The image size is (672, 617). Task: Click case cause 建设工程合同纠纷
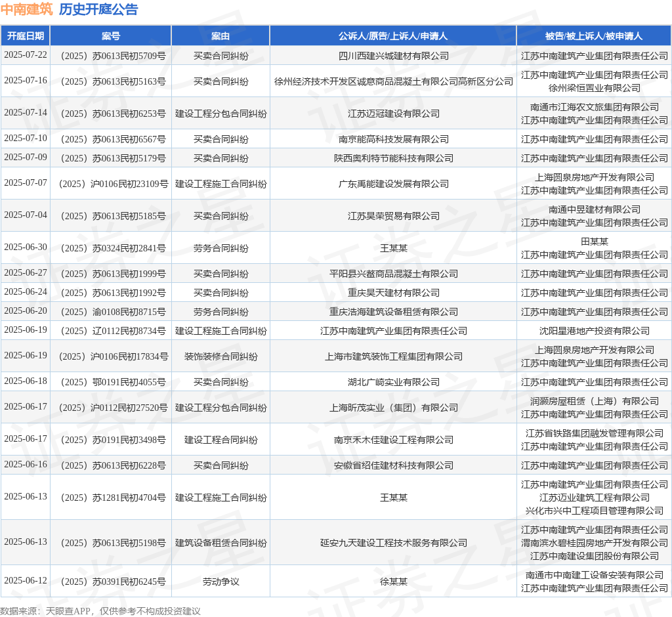(x=220, y=440)
